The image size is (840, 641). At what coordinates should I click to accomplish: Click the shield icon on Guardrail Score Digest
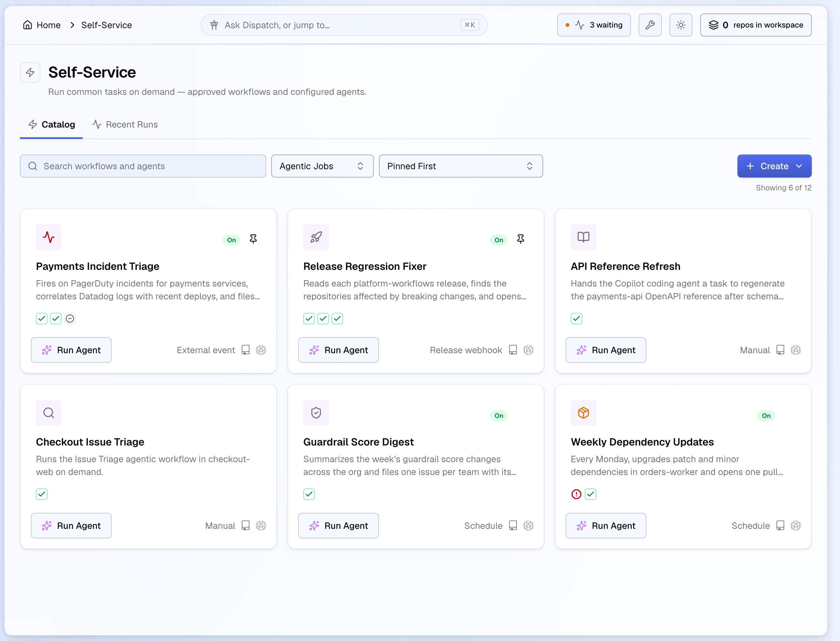click(316, 413)
